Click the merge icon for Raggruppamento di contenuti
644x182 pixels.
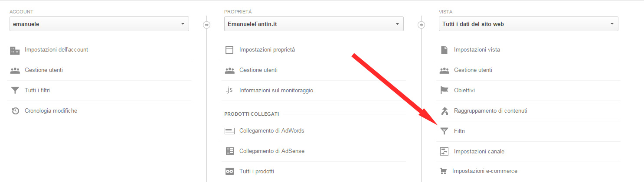pos(444,111)
